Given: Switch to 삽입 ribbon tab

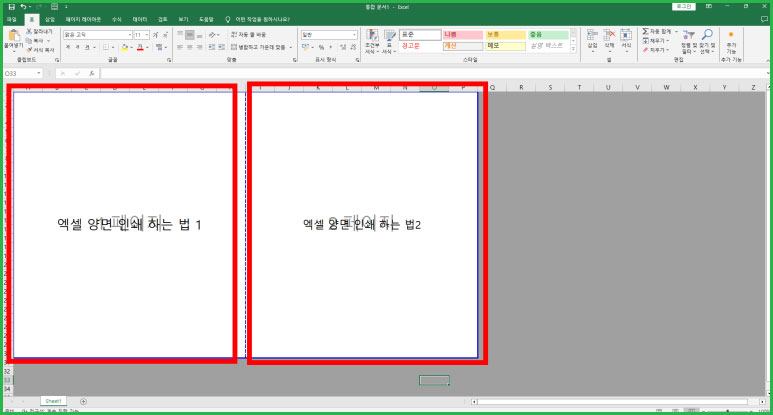Looking at the screenshot, I should [50, 19].
